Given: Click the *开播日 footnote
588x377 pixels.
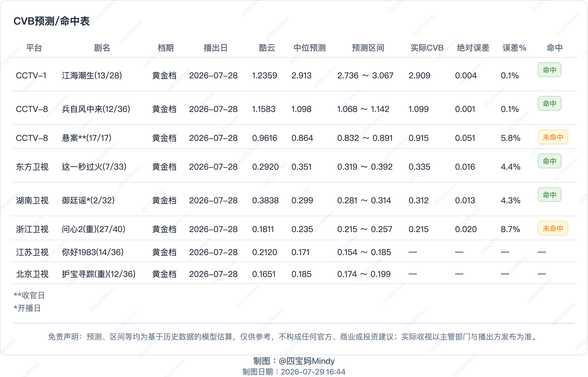Looking at the screenshot, I should (x=27, y=308).
